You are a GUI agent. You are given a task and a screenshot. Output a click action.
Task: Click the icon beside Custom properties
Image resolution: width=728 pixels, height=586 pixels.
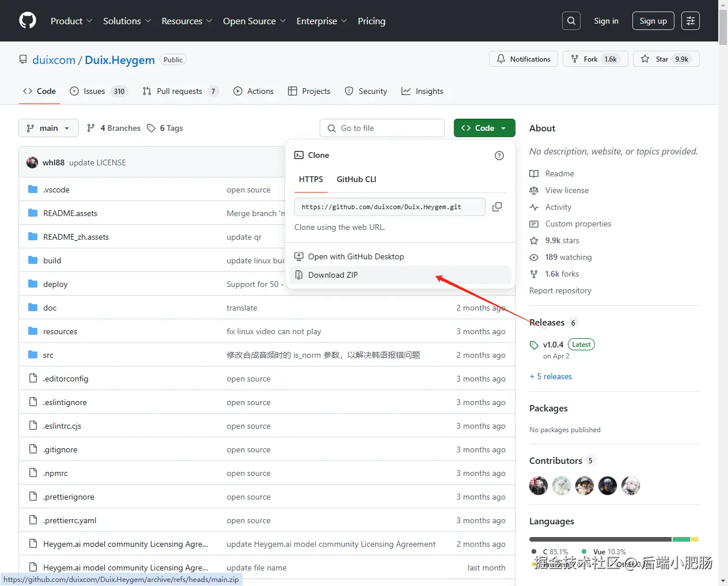(x=534, y=224)
